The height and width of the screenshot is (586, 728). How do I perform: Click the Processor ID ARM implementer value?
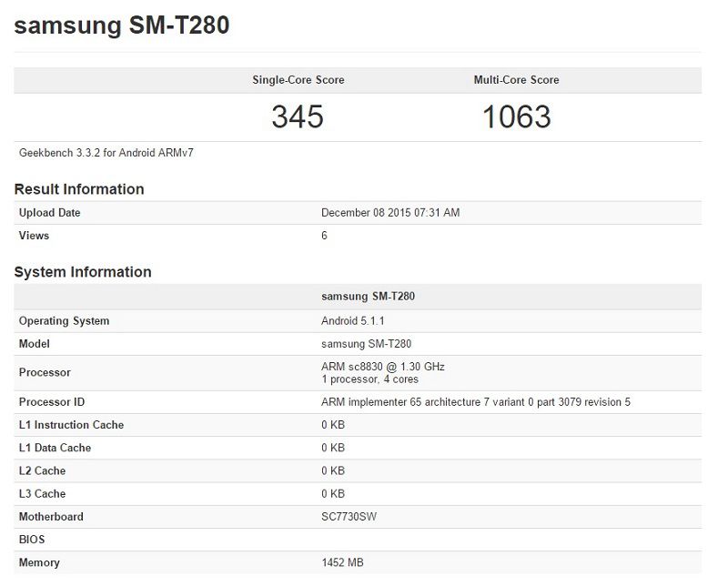point(475,402)
